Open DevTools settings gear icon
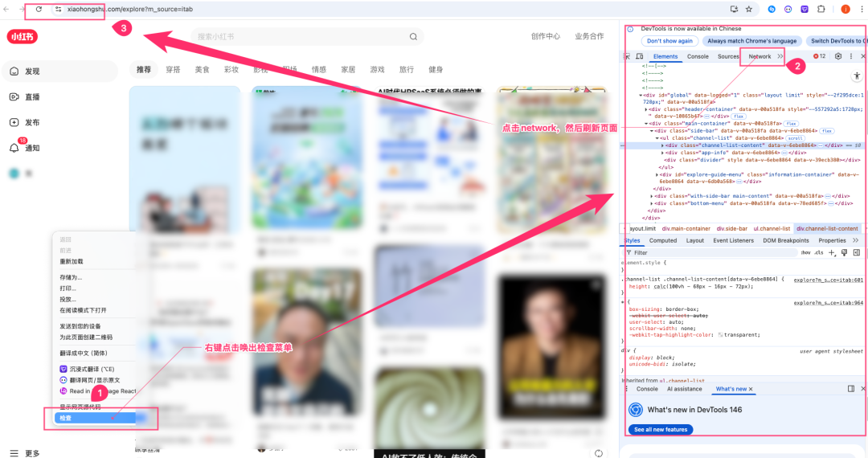This screenshot has height=458, width=868. point(838,56)
